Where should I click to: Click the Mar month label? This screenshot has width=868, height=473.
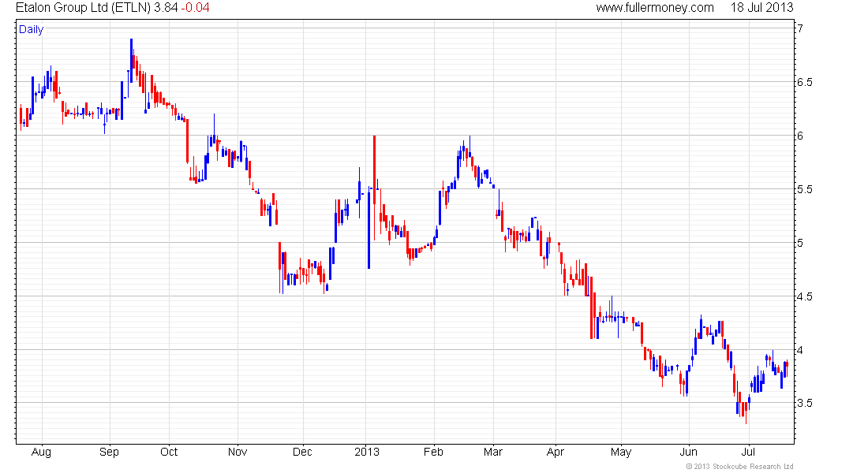coord(492,452)
